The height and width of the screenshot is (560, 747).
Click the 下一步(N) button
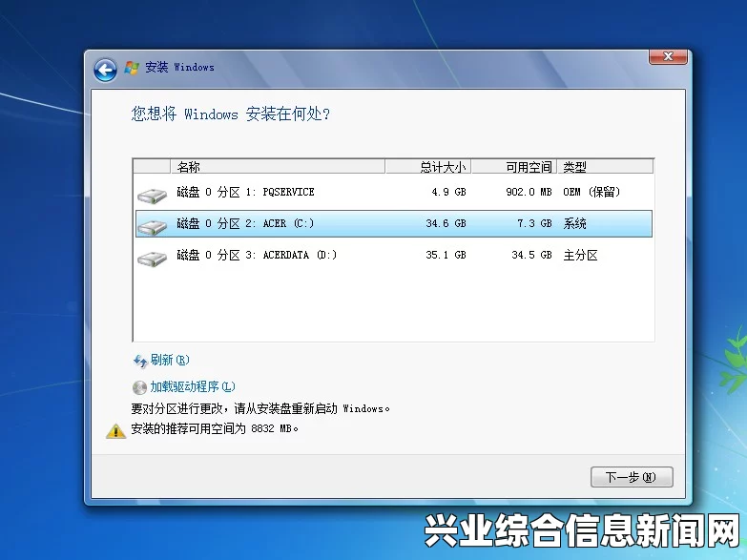click(632, 477)
